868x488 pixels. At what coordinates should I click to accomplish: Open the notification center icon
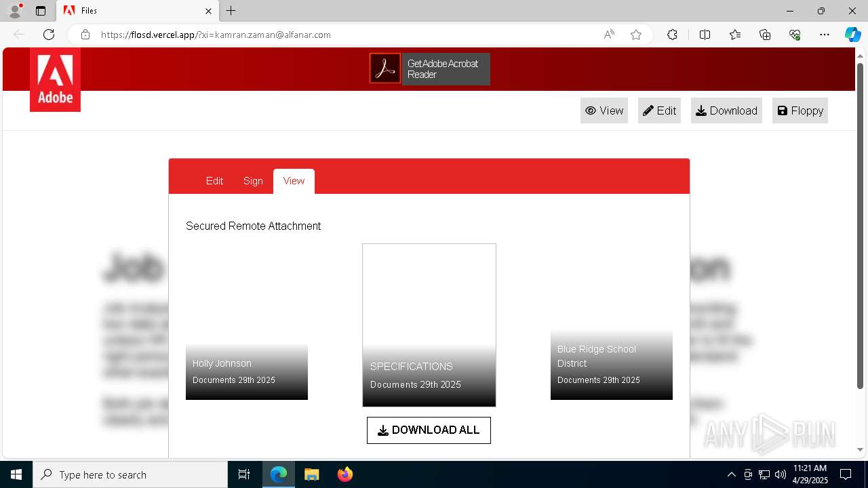[x=846, y=474]
